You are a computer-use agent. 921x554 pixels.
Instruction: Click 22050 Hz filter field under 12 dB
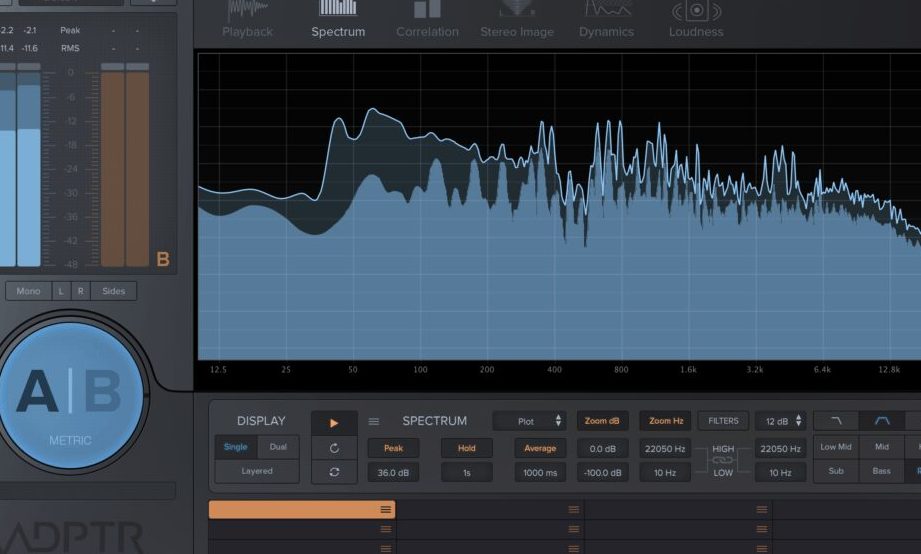click(781, 449)
